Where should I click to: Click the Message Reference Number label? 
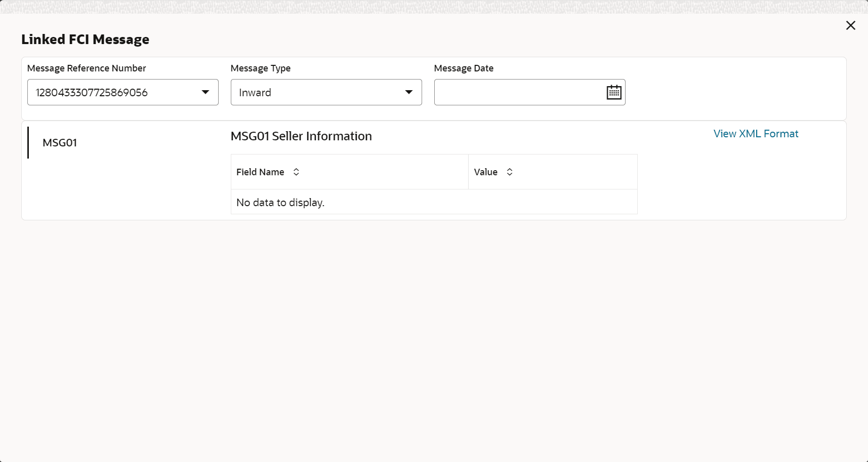click(87, 68)
